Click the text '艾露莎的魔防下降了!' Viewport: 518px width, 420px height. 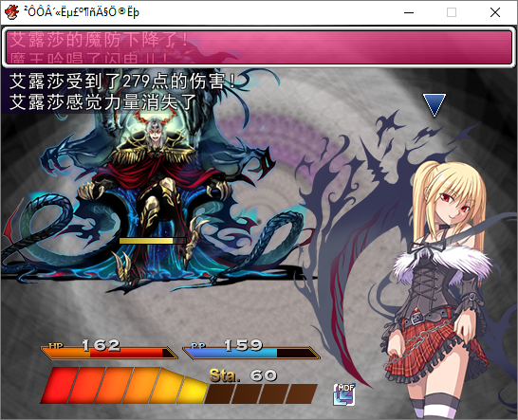(x=99, y=40)
